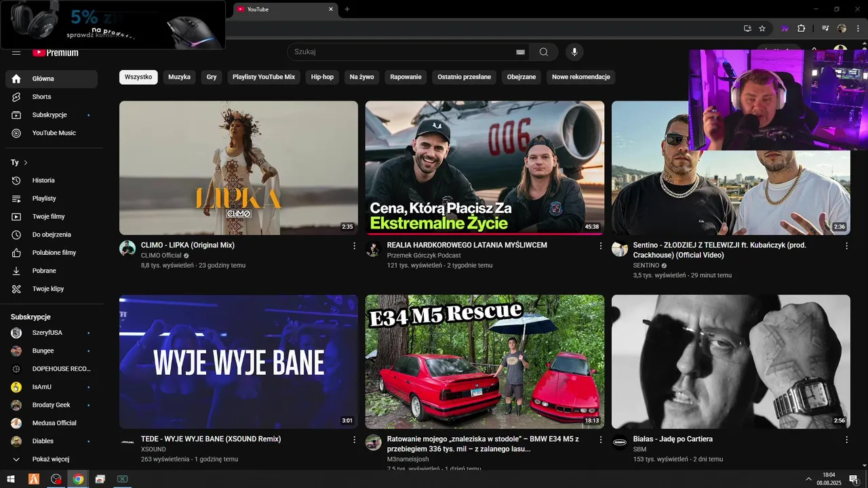Open the hamburger guide menu
868x488 pixels.
point(16,52)
